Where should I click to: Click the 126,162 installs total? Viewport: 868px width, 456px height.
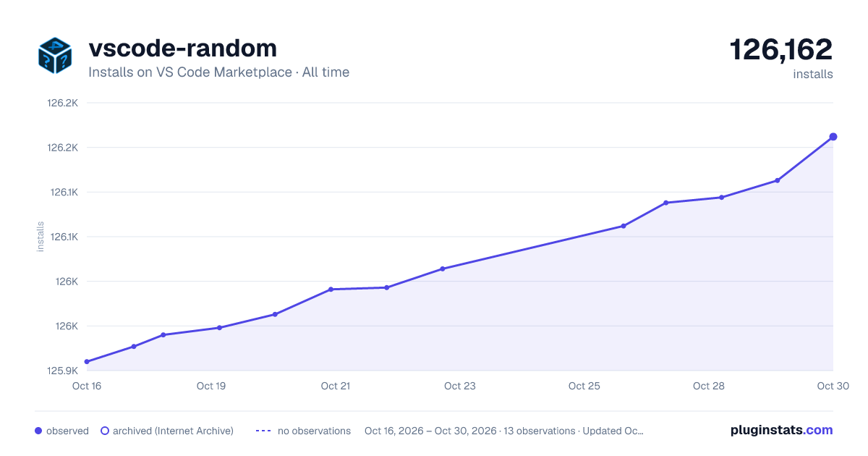(x=781, y=50)
